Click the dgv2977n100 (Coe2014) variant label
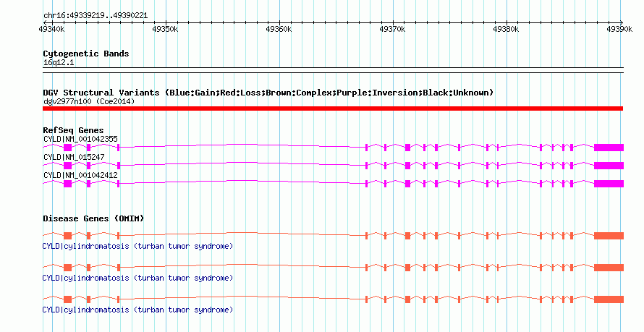 click(x=89, y=101)
